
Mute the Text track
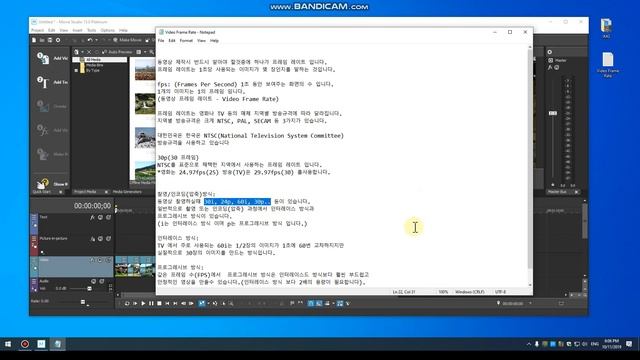(100, 218)
